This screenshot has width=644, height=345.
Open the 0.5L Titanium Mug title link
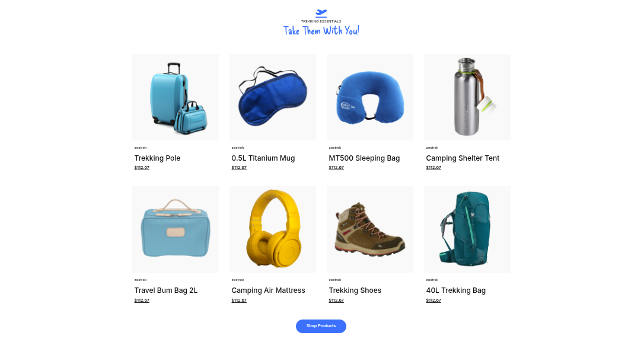click(x=263, y=158)
